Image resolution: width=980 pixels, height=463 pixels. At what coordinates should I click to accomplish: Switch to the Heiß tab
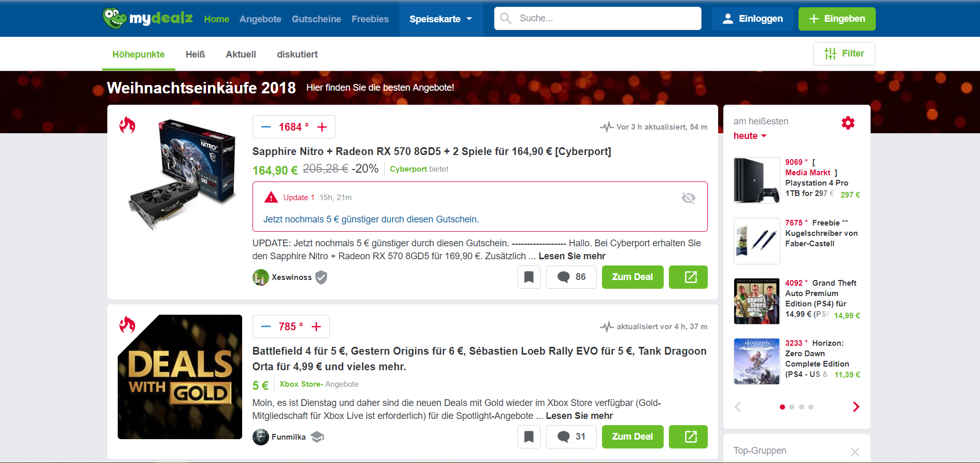click(195, 54)
